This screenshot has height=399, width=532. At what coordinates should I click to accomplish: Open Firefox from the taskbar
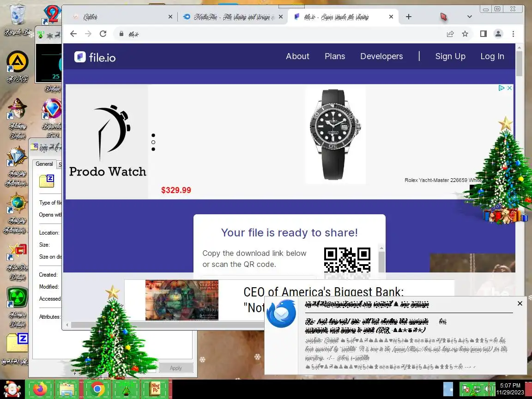click(x=40, y=389)
